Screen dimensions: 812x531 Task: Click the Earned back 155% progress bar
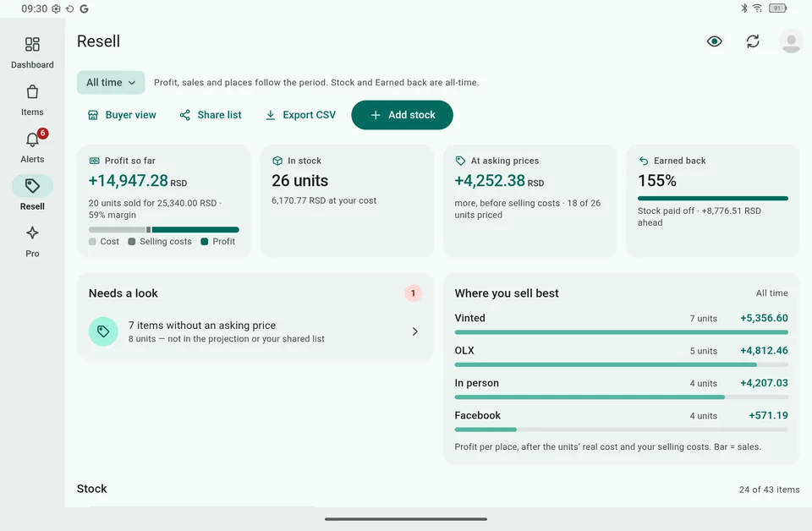click(x=712, y=198)
